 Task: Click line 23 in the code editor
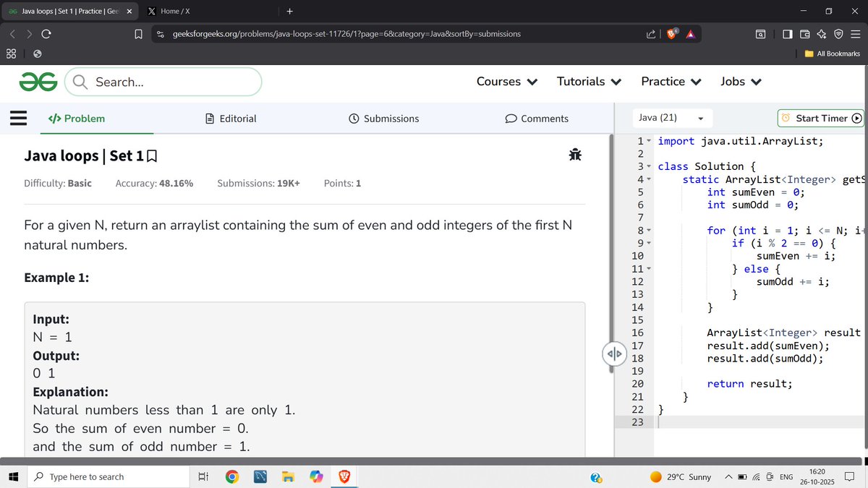click(x=759, y=422)
